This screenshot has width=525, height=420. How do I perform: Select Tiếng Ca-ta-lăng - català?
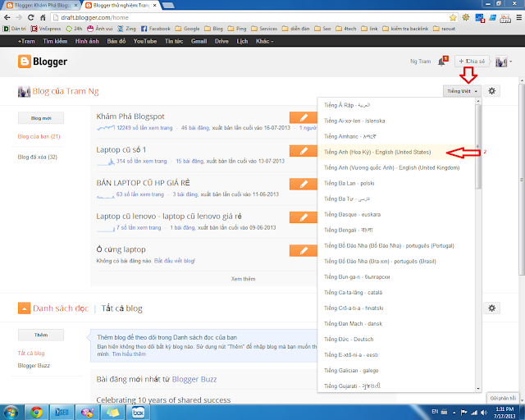point(395,292)
